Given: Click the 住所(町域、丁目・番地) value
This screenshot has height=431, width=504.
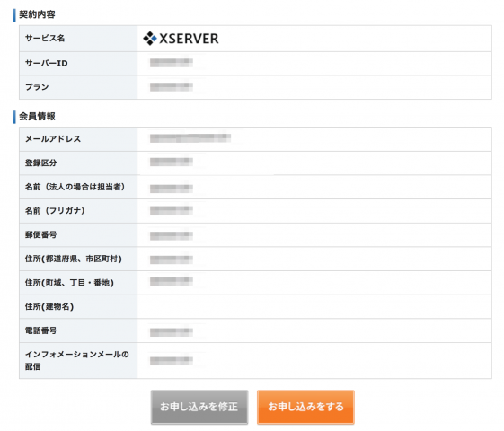Looking at the screenshot, I should [172, 282].
